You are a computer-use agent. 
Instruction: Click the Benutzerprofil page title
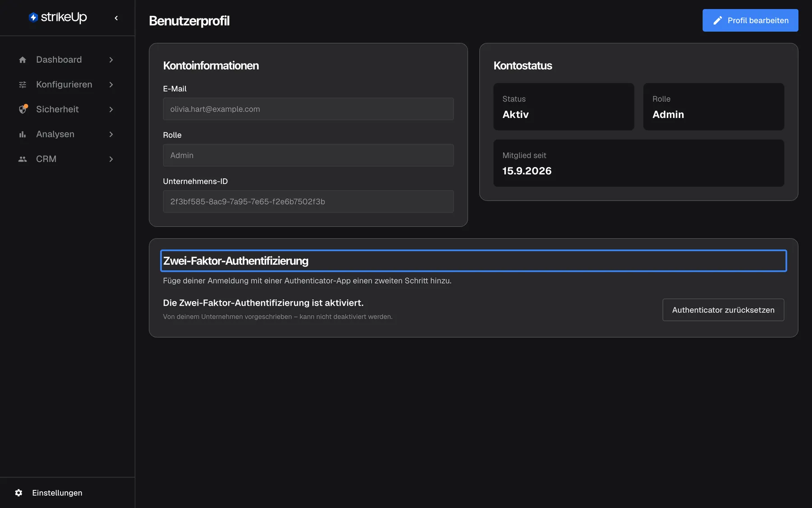tap(189, 21)
